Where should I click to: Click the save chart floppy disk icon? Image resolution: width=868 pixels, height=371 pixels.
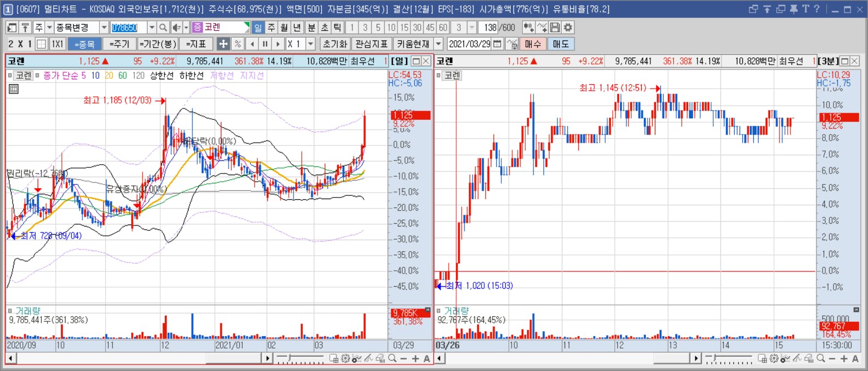click(555, 27)
